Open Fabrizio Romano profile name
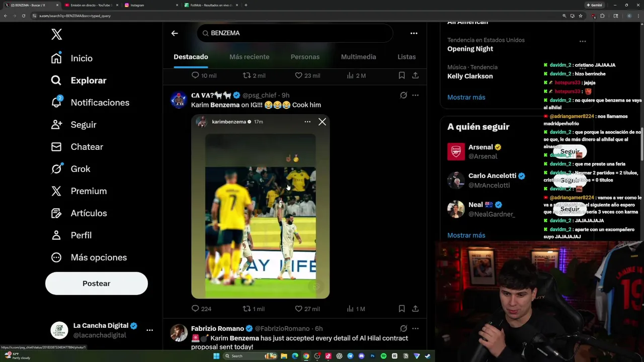The image size is (644, 362). (217, 328)
